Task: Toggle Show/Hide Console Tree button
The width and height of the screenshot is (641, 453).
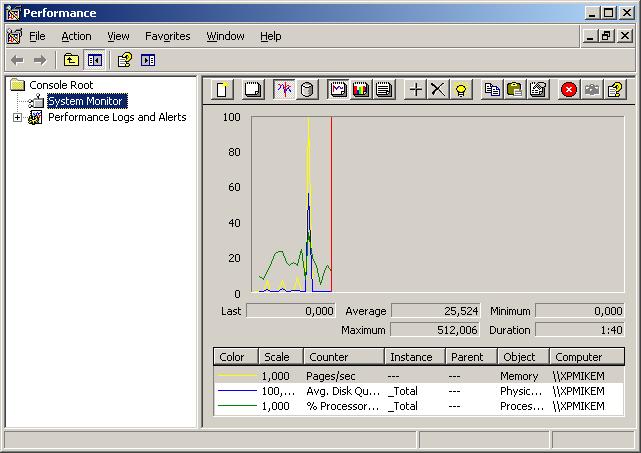Action: pyautogui.click(x=94, y=60)
